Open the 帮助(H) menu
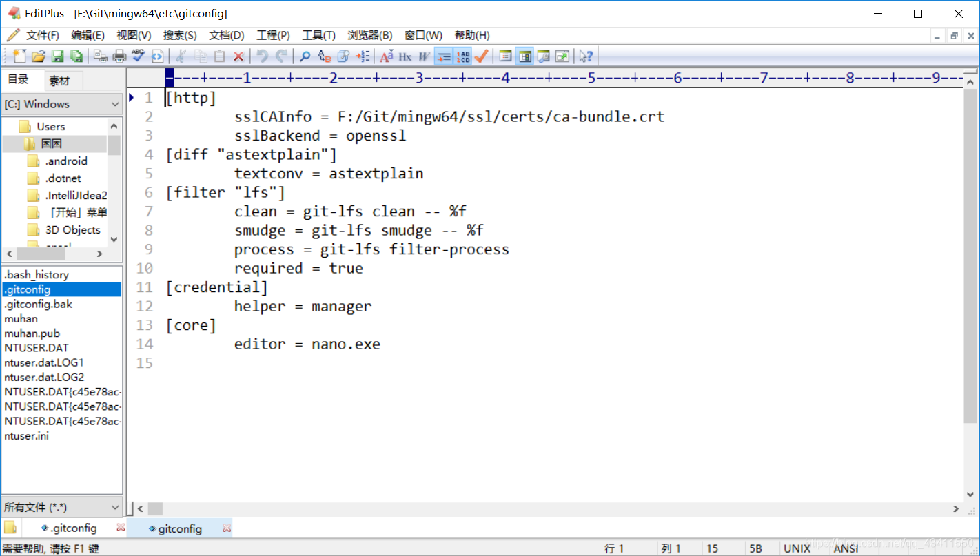Image resolution: width=980 pixels, height=556 pixels. [x=472, y=35]
